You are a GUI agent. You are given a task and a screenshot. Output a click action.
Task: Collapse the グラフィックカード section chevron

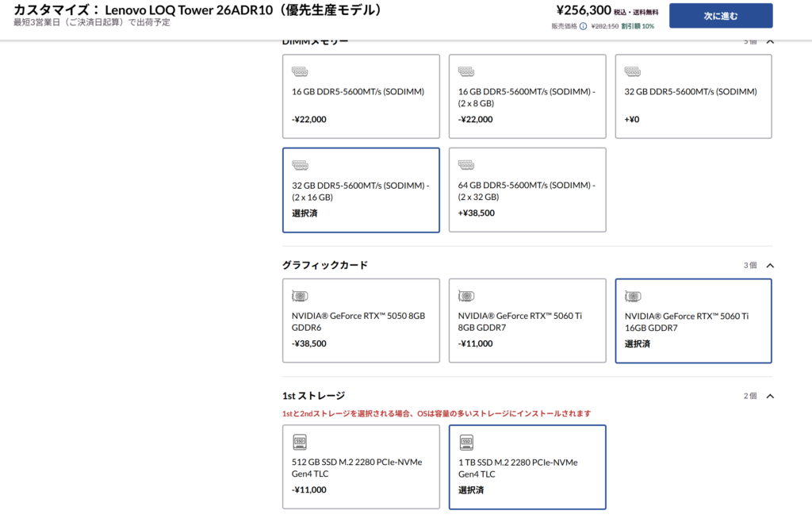[x=769, y=266]
